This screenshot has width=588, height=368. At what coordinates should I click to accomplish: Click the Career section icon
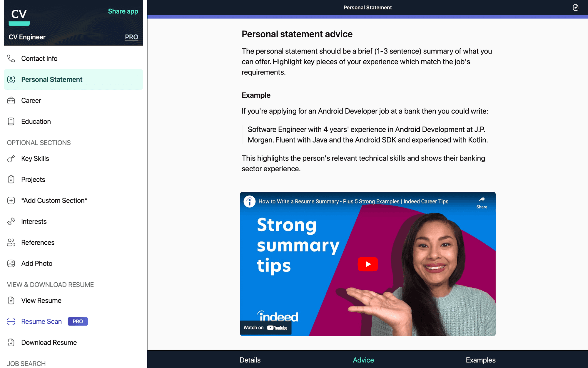tap(12, 100)
